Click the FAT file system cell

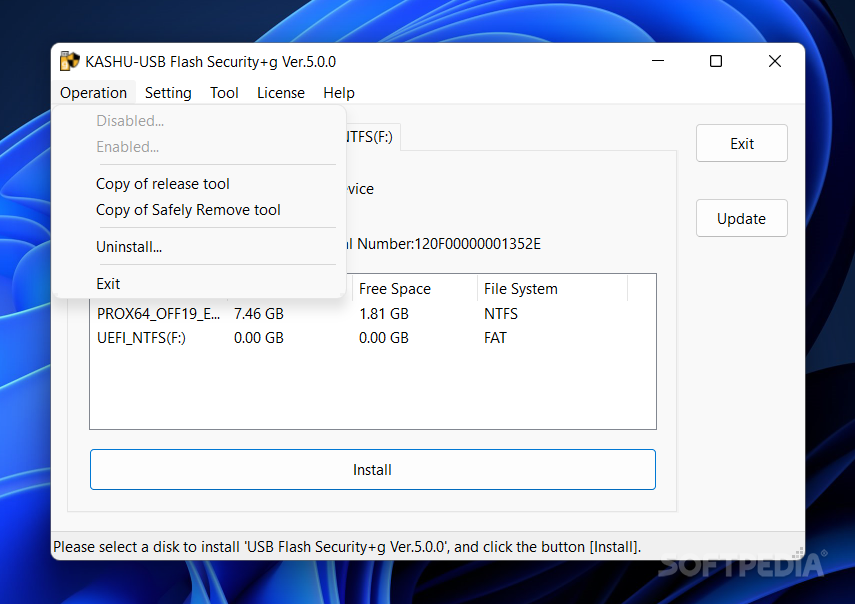click(x=495, y=338)
